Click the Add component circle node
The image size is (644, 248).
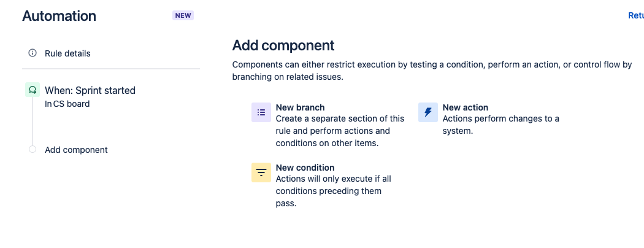point(33,150)
